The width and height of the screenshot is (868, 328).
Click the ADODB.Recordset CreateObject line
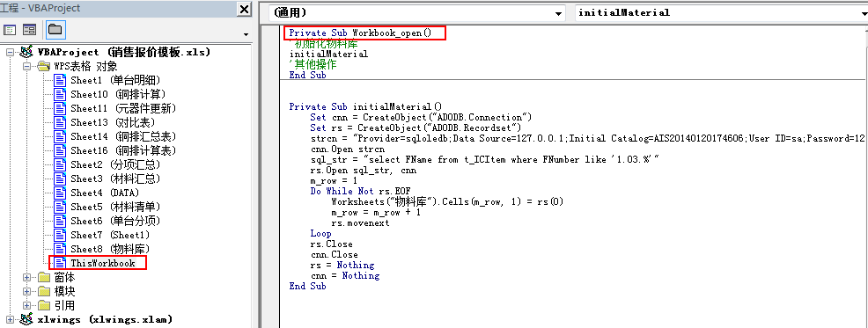tap(416, 128)
